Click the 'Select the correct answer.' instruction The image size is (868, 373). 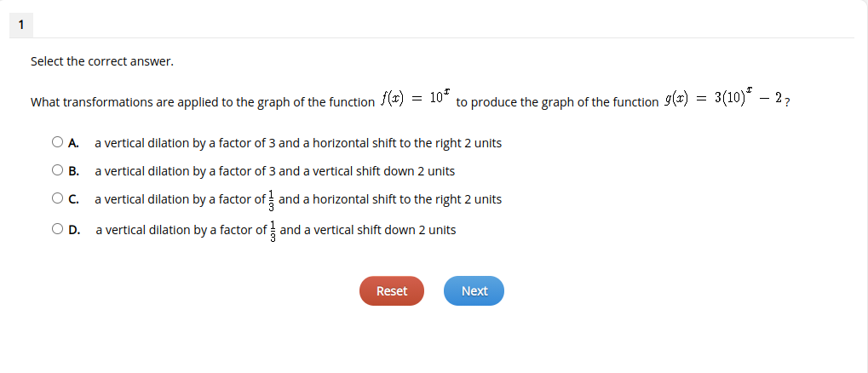tap(102, 61)
